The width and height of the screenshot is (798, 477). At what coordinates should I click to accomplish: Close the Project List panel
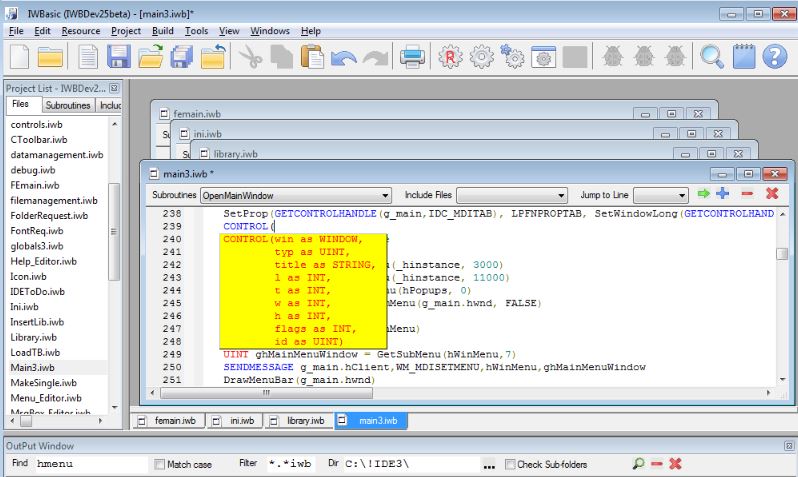click(114, 88)
